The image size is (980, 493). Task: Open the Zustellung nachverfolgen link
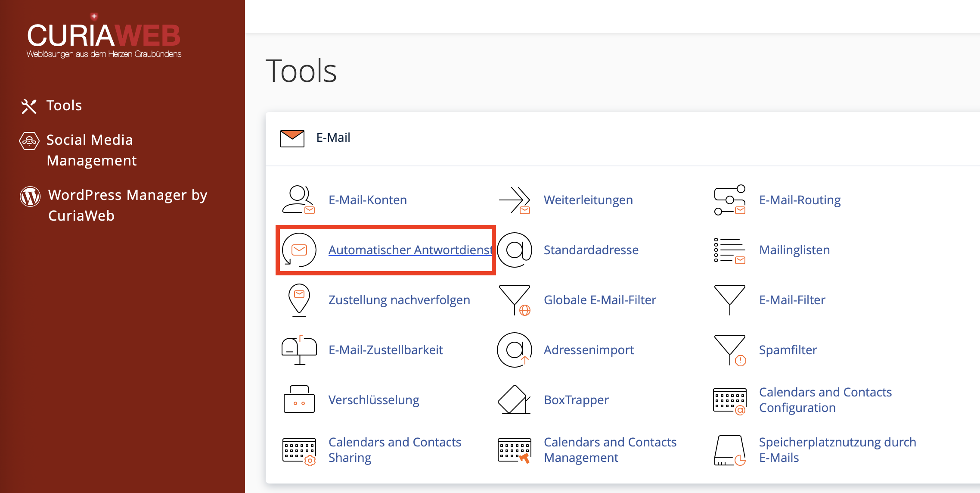point(399,300)
